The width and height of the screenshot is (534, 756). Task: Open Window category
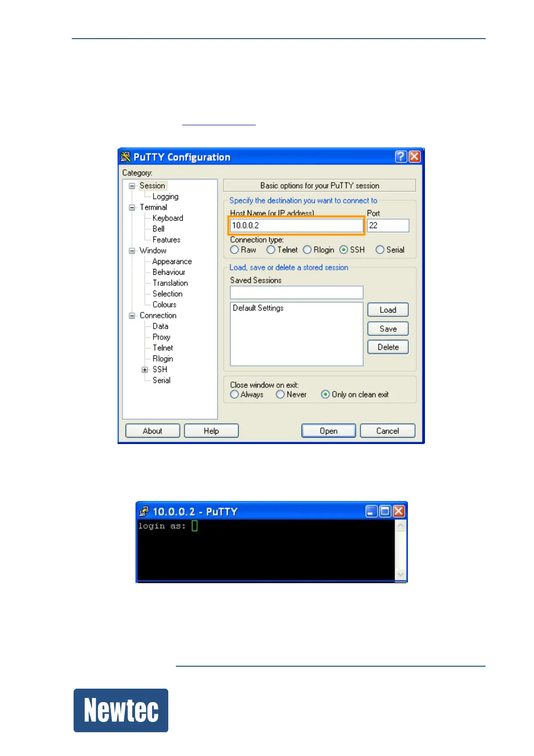coord(153,251)
